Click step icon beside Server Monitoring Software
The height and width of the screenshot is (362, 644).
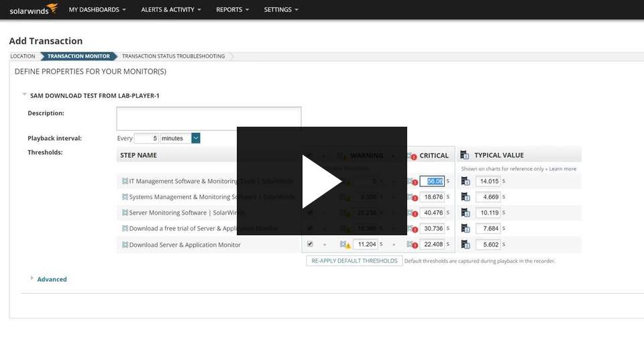(125, 213)
